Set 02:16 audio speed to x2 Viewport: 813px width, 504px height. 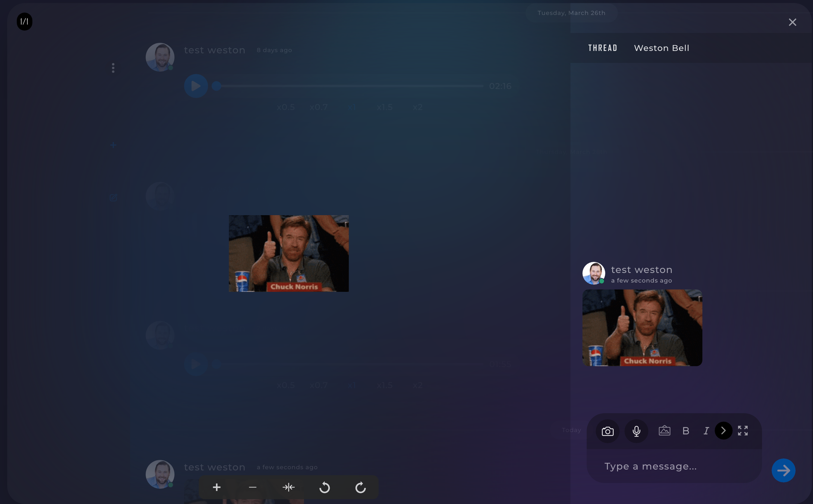pos(418,107)
